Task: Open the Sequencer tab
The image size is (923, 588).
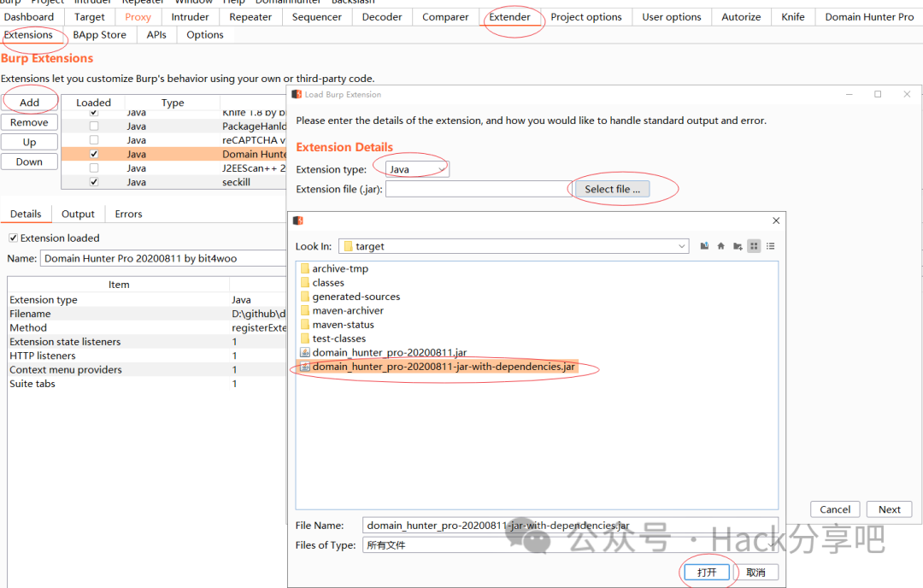Action: point(317,17)
